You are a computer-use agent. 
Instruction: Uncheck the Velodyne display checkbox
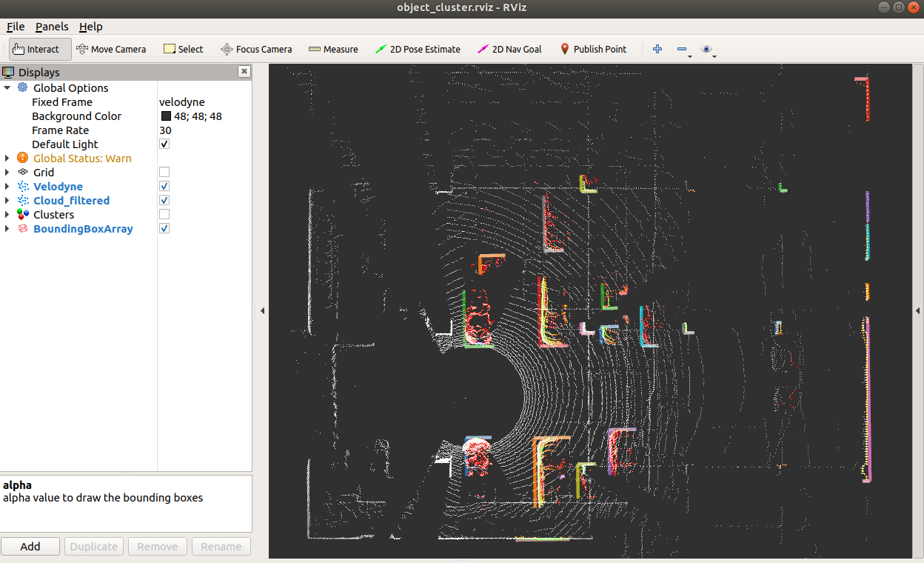click(x=164, y=187)
